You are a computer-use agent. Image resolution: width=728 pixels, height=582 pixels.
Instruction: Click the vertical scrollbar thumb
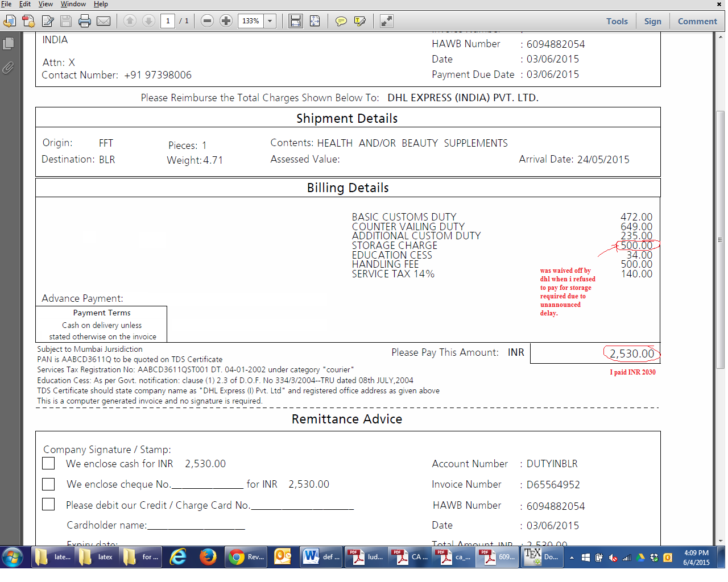721,239
